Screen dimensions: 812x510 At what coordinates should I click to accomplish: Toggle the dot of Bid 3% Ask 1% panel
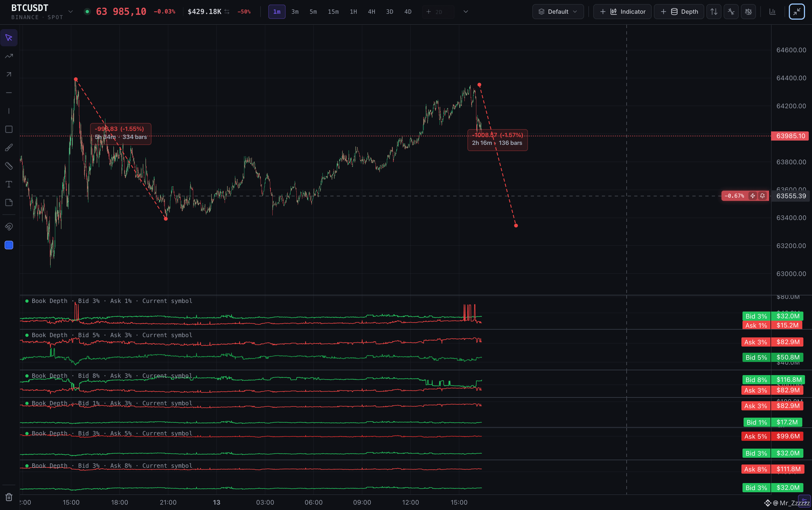(27, 301)
